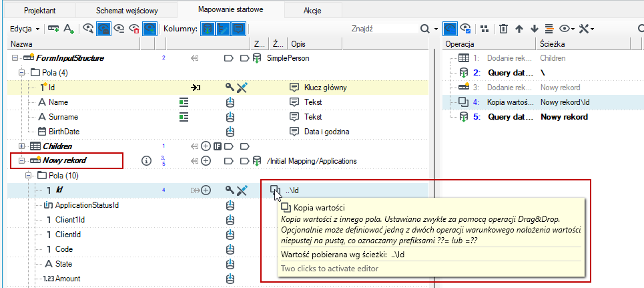Click the eye with red trash icon
Image resolution: width=644 pixels, height=288 pixels.
[x=134, y=29]
